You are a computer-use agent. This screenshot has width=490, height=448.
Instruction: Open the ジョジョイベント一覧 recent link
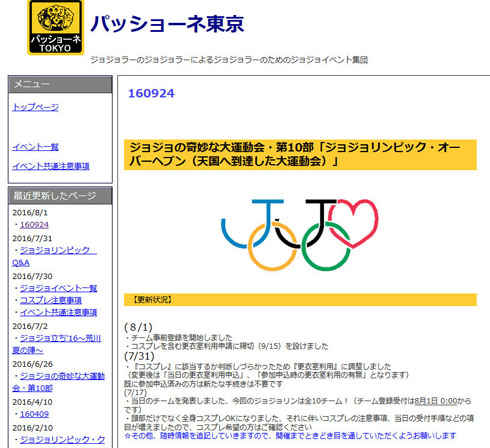point(58,288)
